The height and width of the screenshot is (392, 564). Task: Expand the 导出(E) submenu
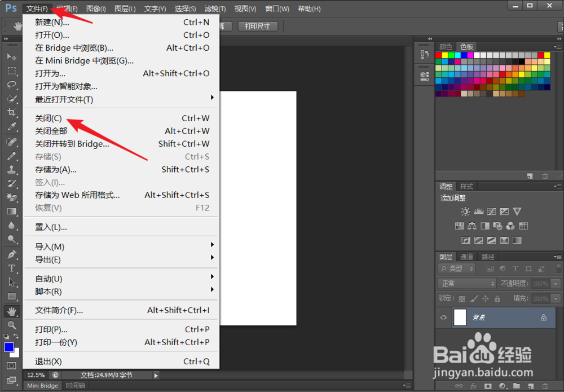[x=121, y=259]
